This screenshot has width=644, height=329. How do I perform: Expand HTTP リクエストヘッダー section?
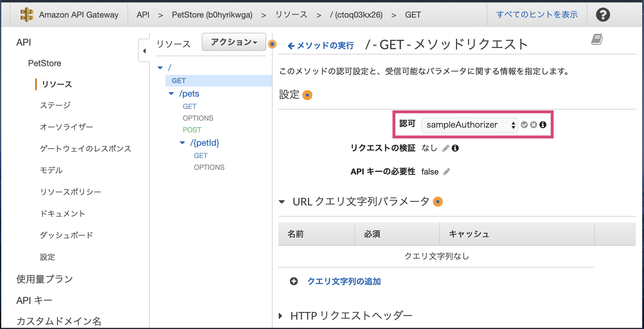(281, 316)
